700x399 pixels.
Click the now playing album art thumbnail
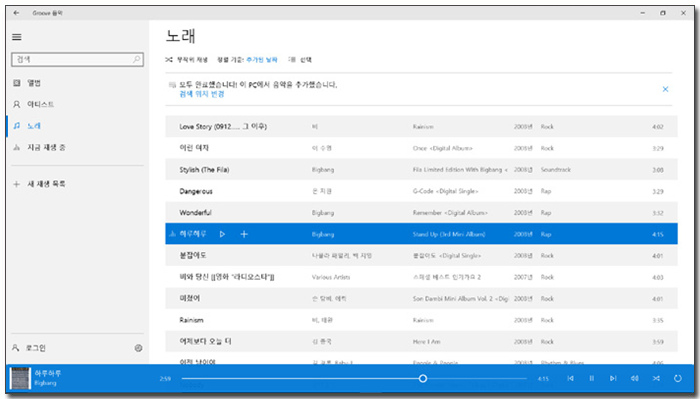[20, 378]
